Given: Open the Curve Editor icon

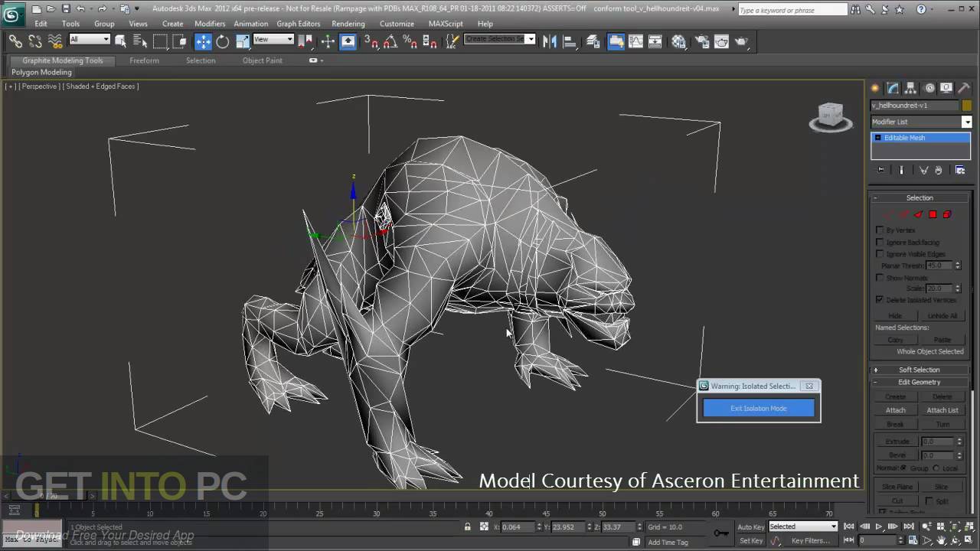Looking at the screenshot, I should click(x=635, y=41).
